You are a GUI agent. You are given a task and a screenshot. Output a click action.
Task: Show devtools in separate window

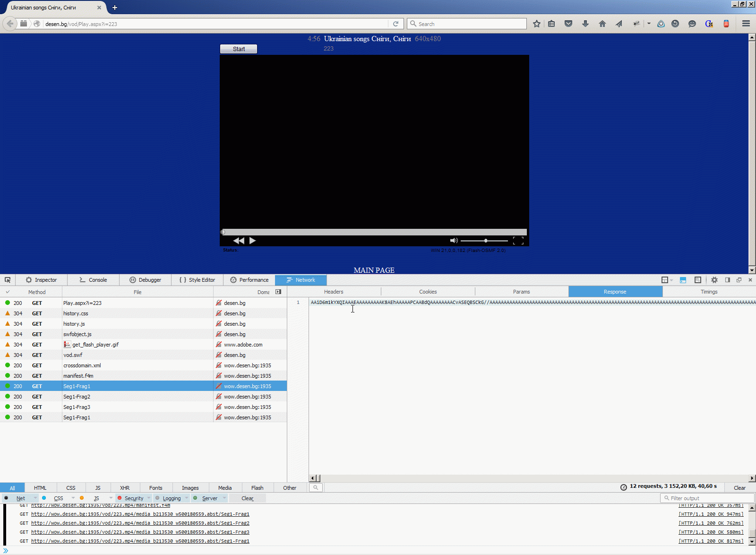click(739, 280)
